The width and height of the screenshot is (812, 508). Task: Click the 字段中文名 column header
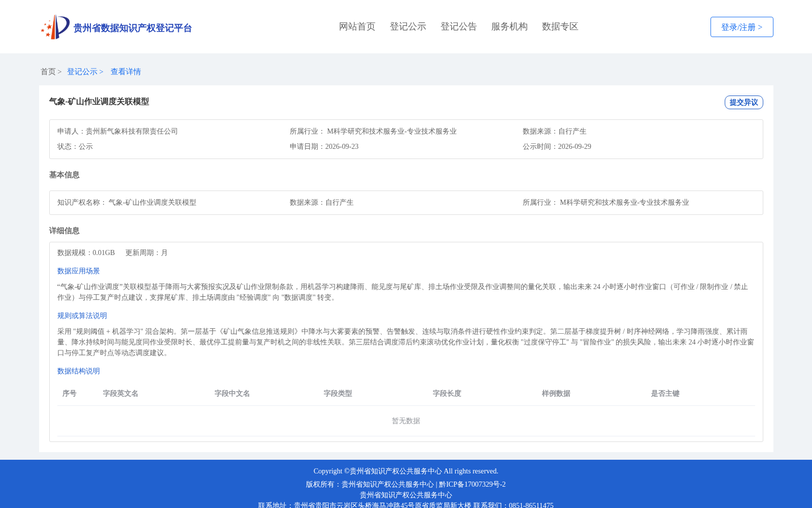(x=232, y=393)
